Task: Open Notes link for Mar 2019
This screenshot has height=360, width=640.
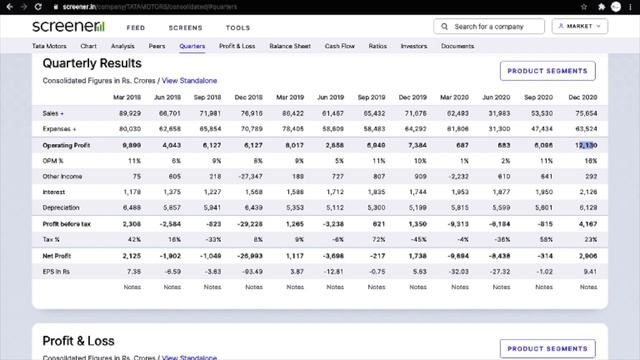Action: click(295, 287)
